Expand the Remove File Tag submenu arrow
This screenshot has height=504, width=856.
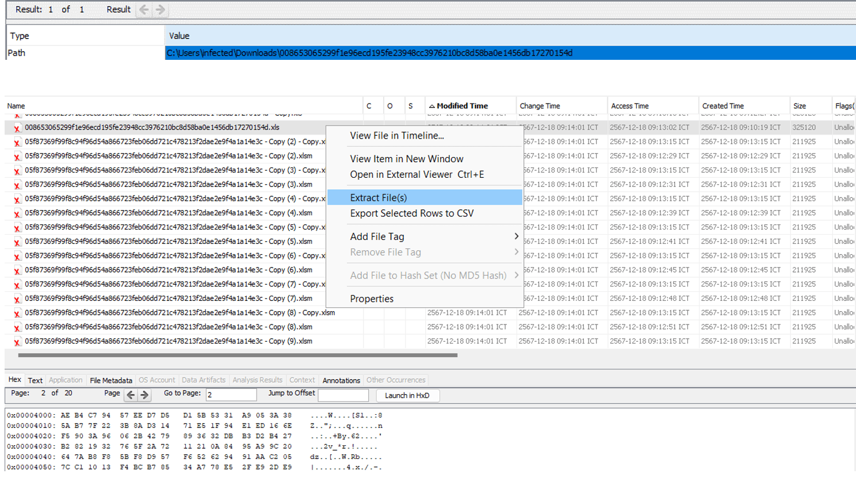(x=516, y=252)
